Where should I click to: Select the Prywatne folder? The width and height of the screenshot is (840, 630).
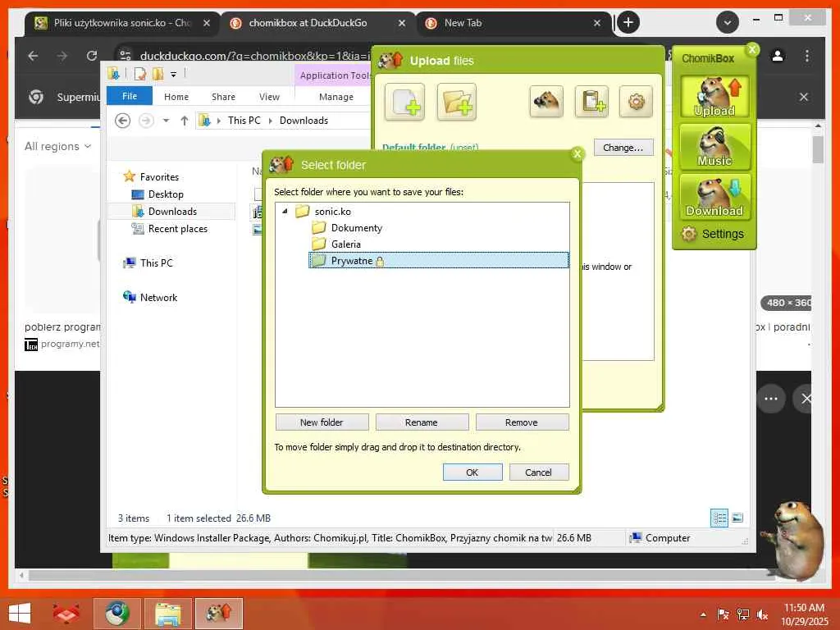439,261
